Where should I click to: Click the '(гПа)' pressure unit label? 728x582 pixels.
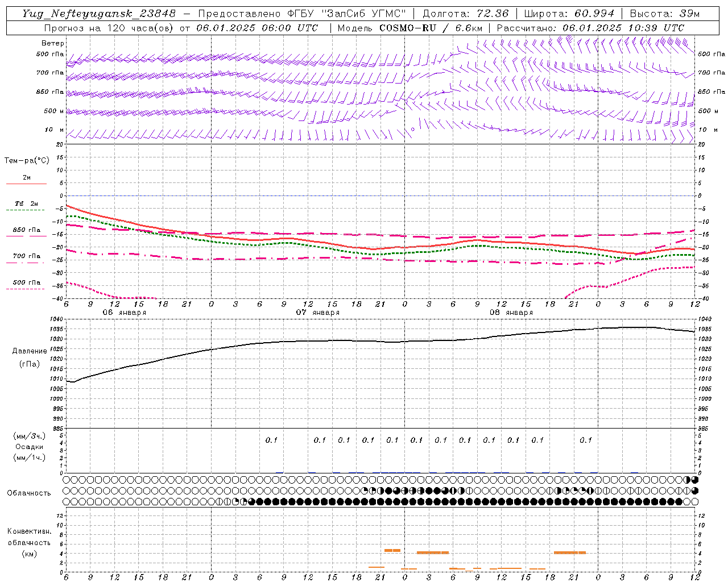click(x=29, y=364)
